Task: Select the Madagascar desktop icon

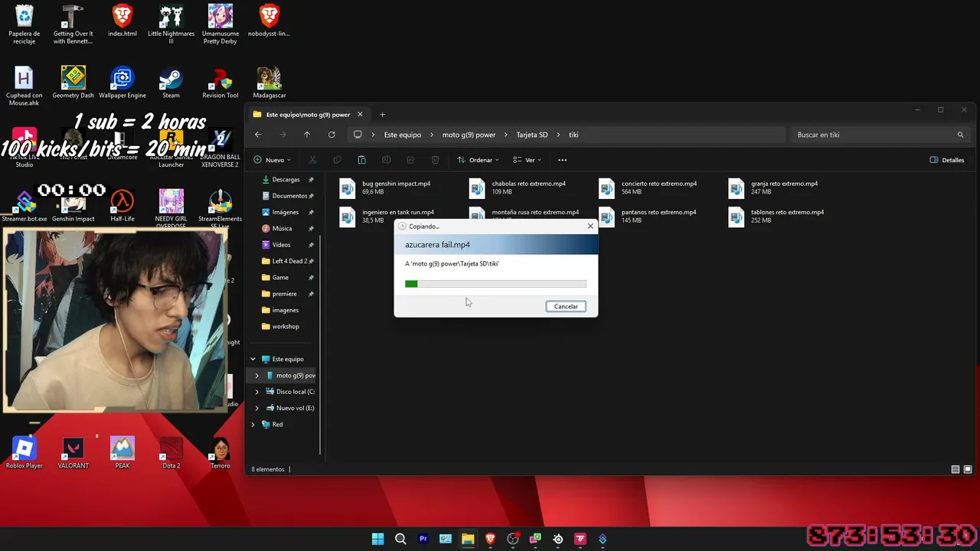Action: tap(269, 83)
